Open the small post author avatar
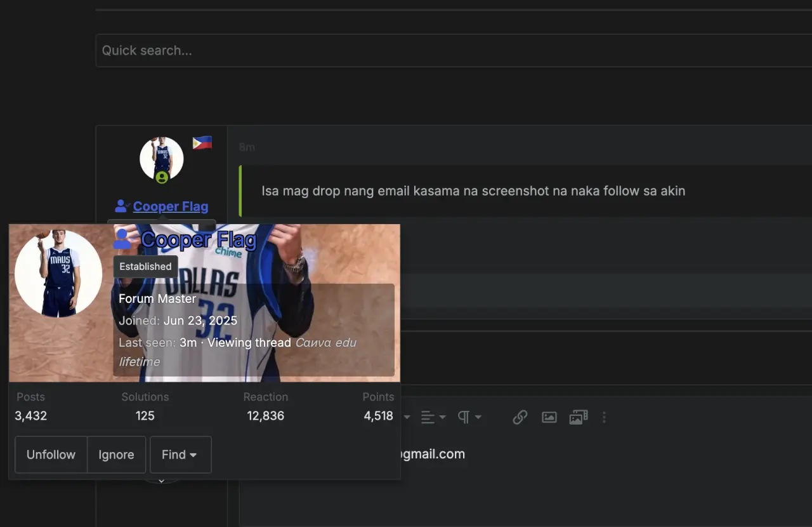Screen dimensions: 812x527 162,159
